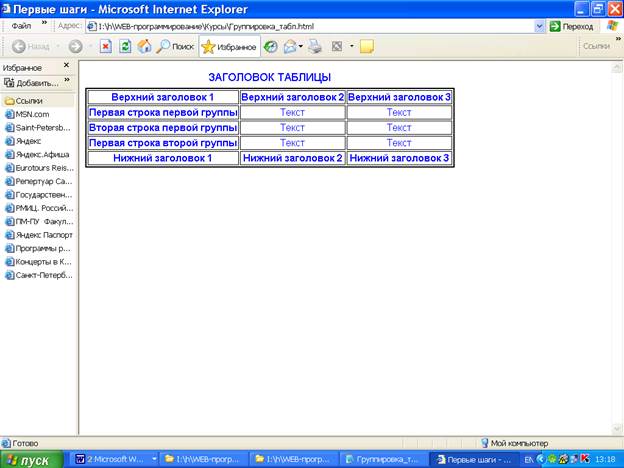Open the Файл menu
The width and height of the screenshot is (624, 468).
[x=21, y=26]
